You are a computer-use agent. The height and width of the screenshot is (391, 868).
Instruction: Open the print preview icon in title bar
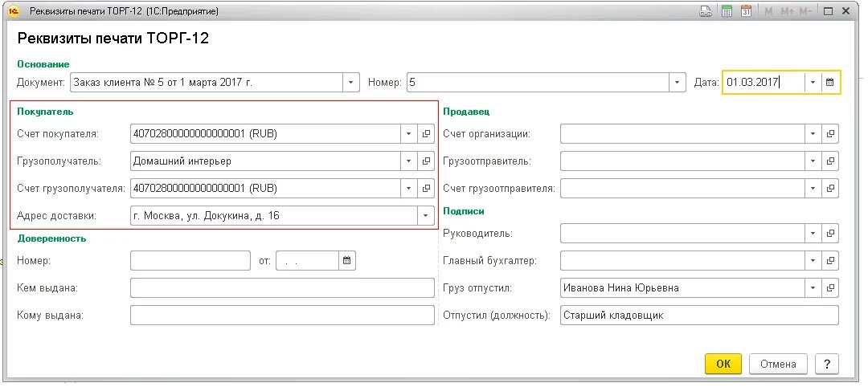click(706, 11)
